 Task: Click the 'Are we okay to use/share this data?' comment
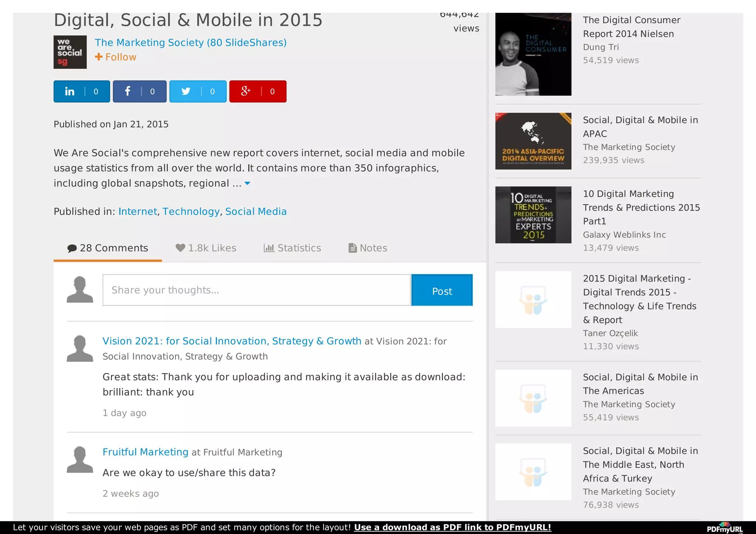click(x=189, y=473)
